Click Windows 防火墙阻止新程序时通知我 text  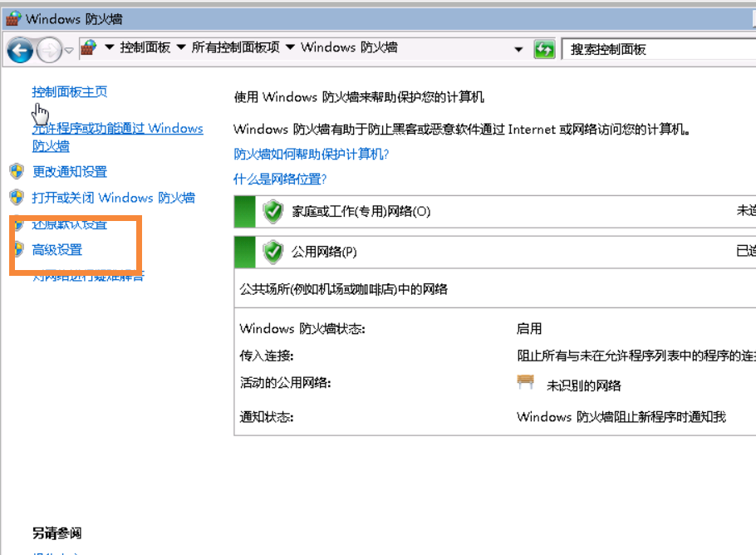click(621, 416)
